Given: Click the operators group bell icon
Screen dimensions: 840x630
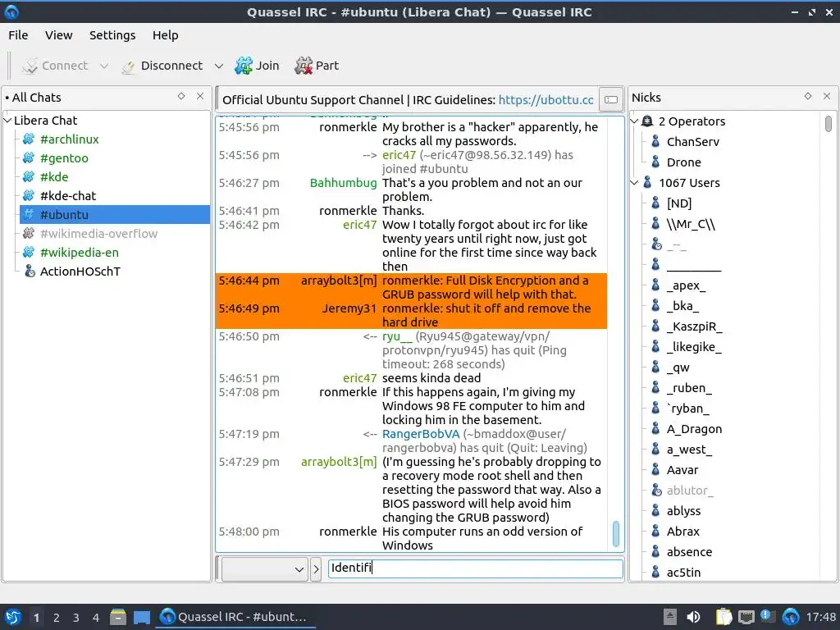Looking at the screenshot, I should (x=647, y=121).
